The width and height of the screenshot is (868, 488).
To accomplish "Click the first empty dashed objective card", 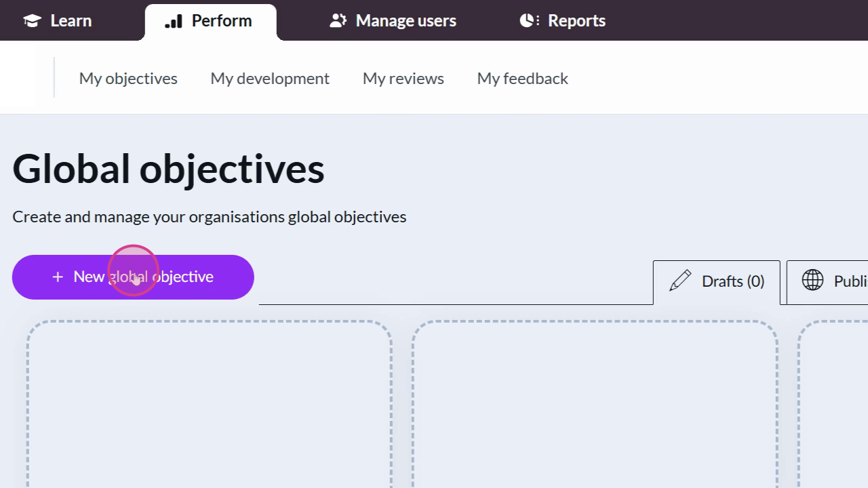I will (x=209, y=407).
